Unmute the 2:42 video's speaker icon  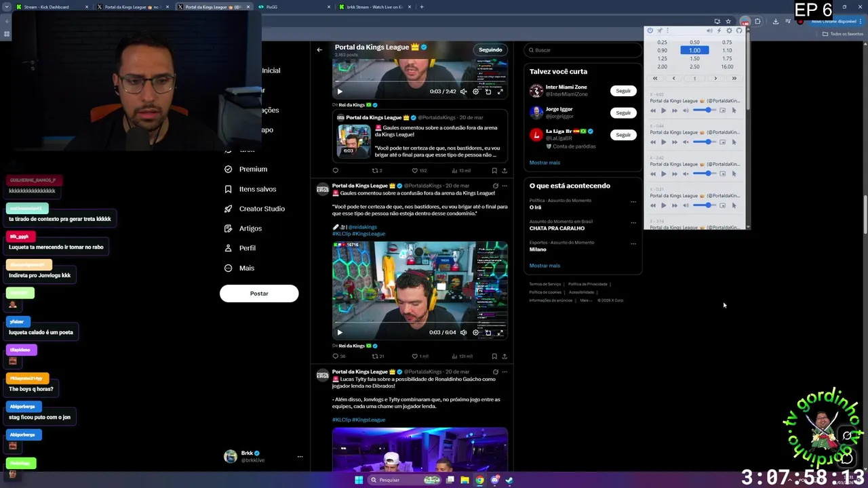(x=463, y=91)
